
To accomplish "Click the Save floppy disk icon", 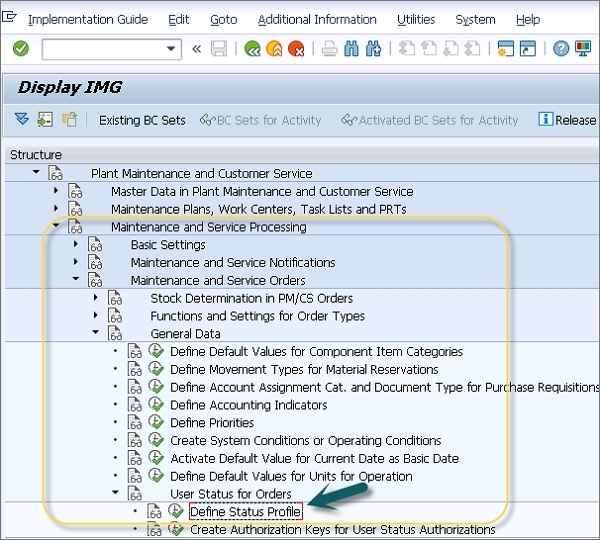I will click(x=219, y=49).
